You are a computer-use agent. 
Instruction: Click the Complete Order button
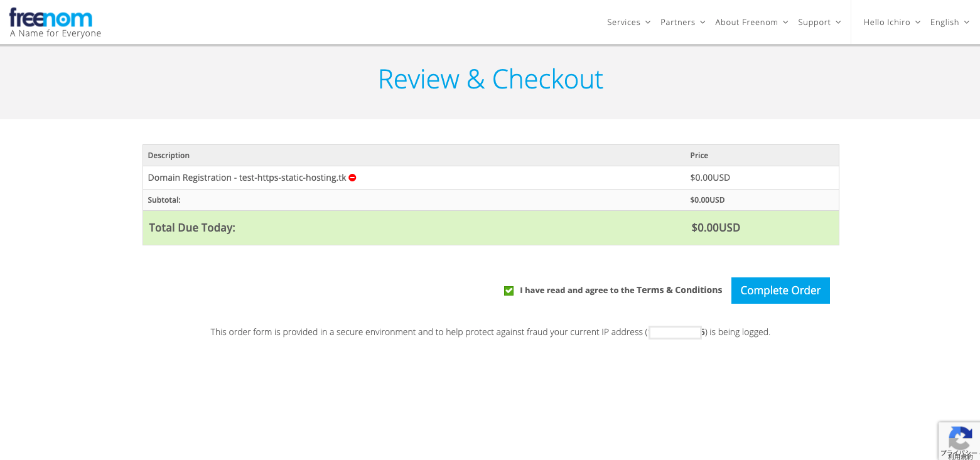click(780, 291)
